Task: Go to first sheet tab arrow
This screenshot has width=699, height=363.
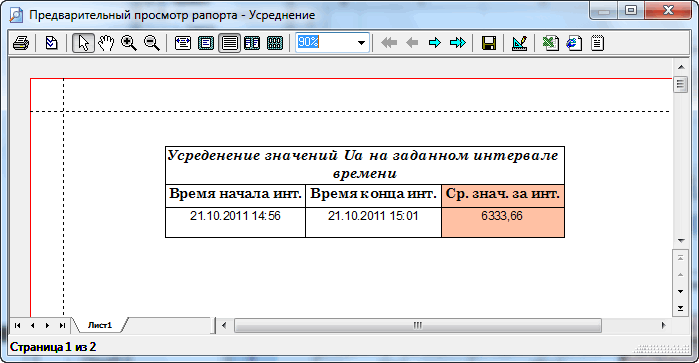Action: click(x=17, y=326)
